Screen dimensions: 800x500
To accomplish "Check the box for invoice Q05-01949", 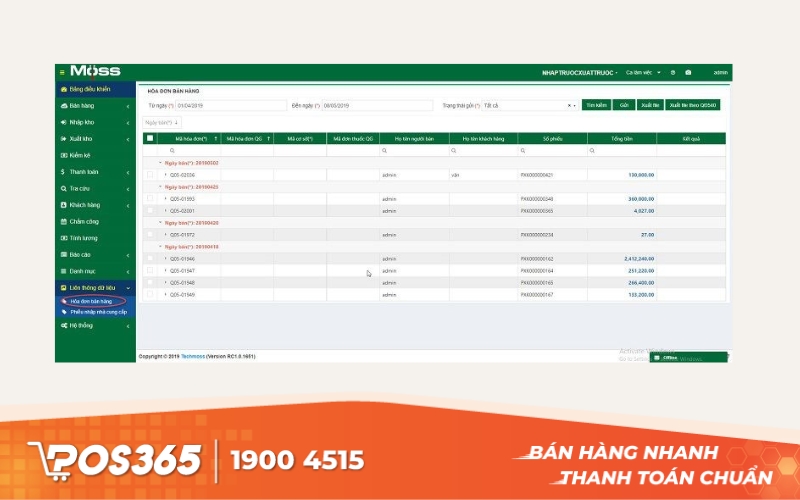I will click(x=150, y=294).
